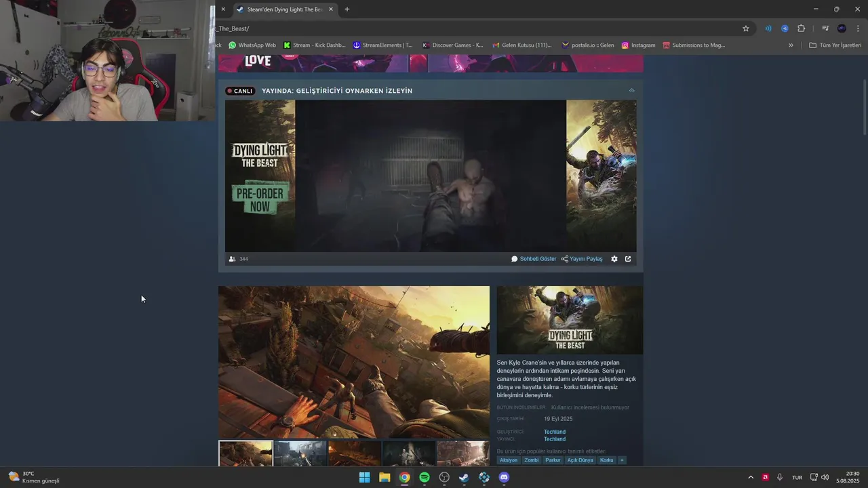Collapse the live broadcast panel
868x488 pixels.
pos(631,91)
